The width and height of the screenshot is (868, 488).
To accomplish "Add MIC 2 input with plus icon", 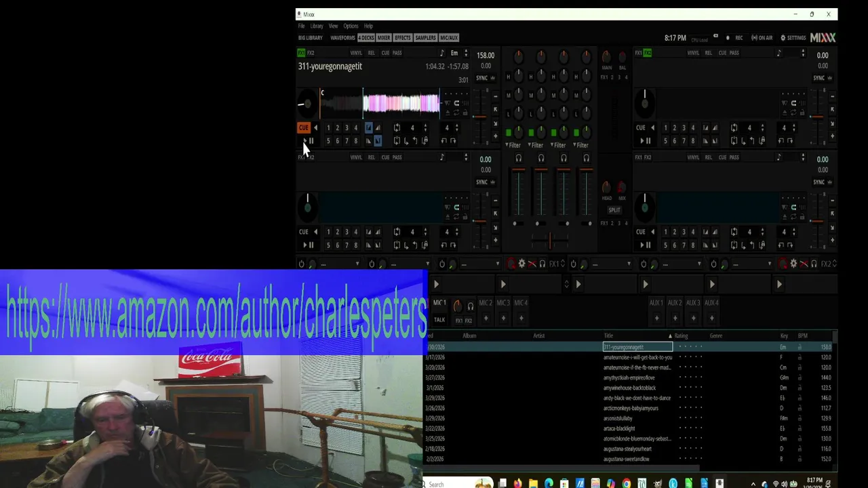I will tap(486, 318).
